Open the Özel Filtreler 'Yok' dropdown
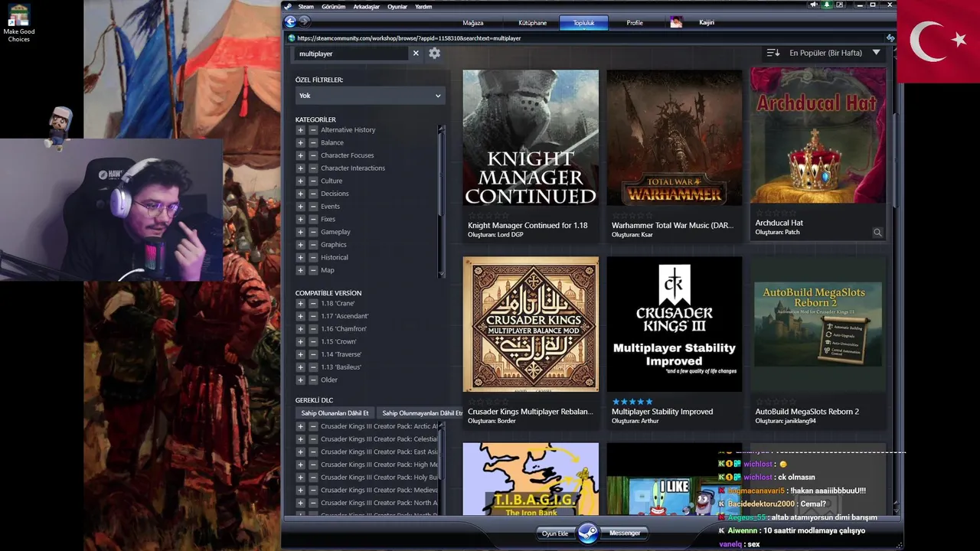Viewport: 980px width, 551px height. (370, 96)
